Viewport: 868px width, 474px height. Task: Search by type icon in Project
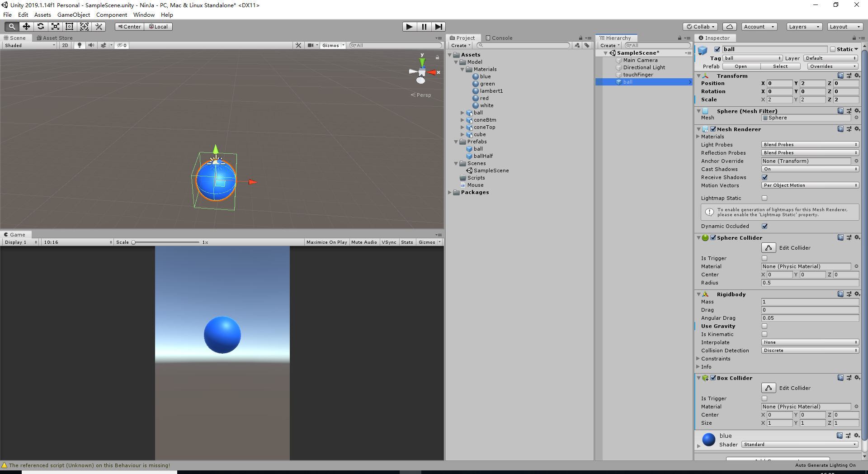click(577, 45)
